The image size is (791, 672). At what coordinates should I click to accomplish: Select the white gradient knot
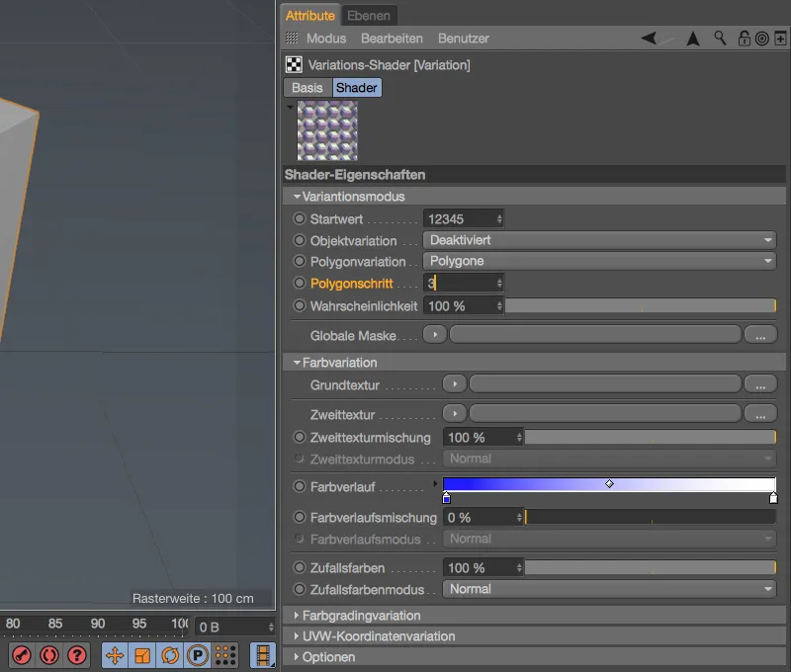point(773,499)
